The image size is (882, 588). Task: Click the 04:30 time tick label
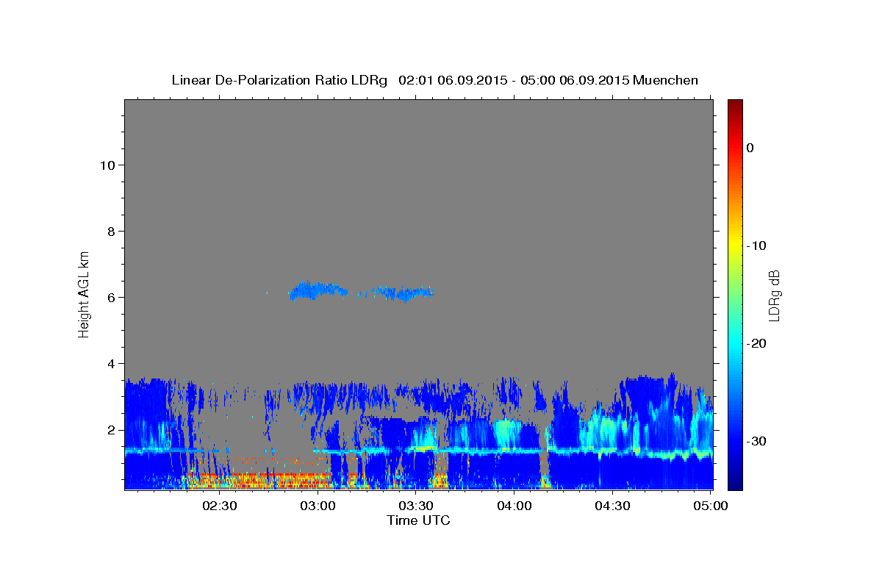coord(612,506)
